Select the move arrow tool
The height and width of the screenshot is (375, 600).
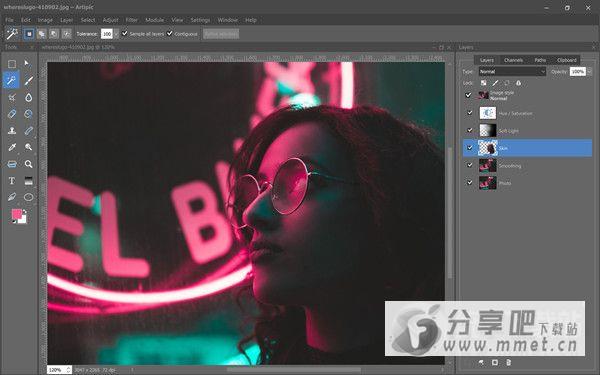(x=27, y=63)
